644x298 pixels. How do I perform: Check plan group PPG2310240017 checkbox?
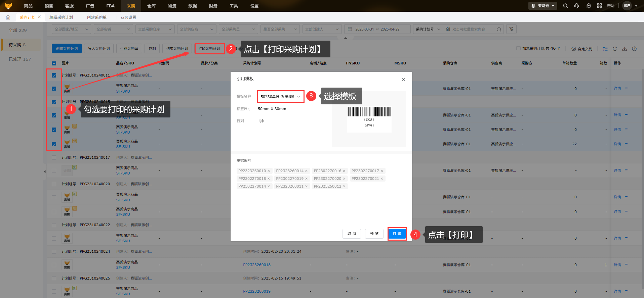point(54,157)
